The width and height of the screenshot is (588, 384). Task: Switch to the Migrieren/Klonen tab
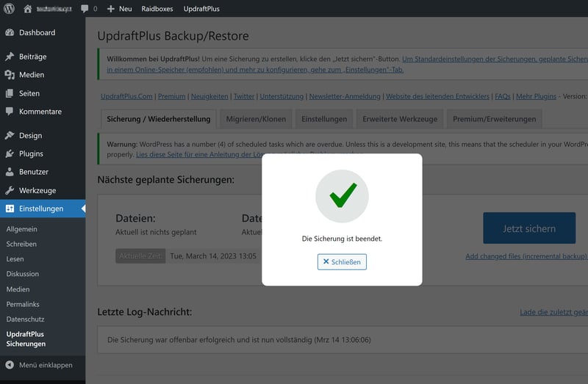pos(256,119)
